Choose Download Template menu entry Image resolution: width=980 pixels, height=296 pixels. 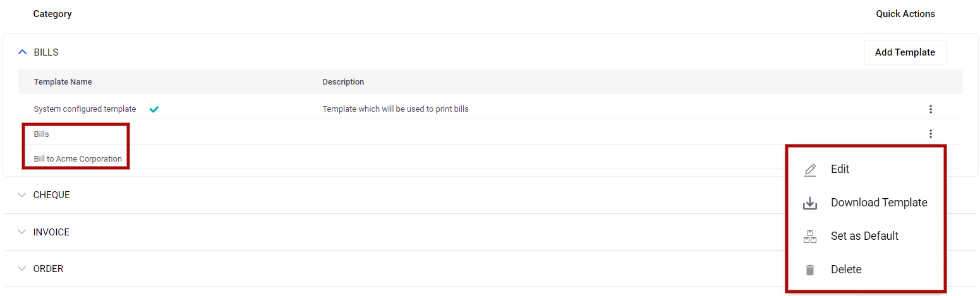tap(879, 203)
